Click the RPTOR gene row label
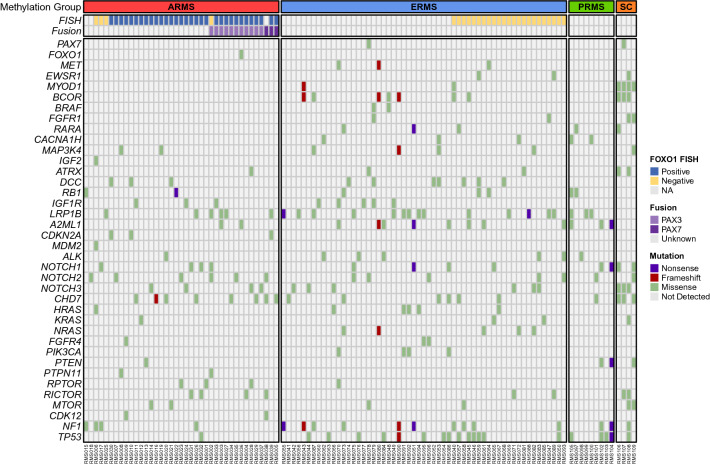 click(64, 384)
